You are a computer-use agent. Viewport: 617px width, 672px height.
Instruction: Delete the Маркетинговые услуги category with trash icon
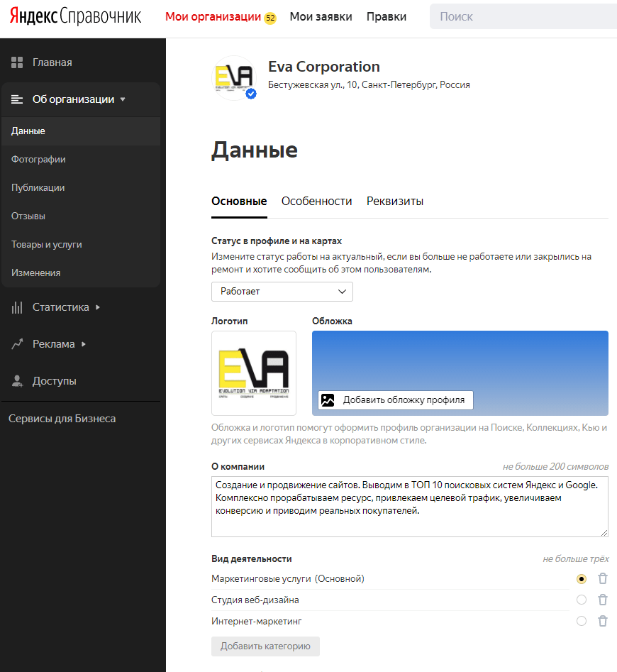click(x=602, y=579)
